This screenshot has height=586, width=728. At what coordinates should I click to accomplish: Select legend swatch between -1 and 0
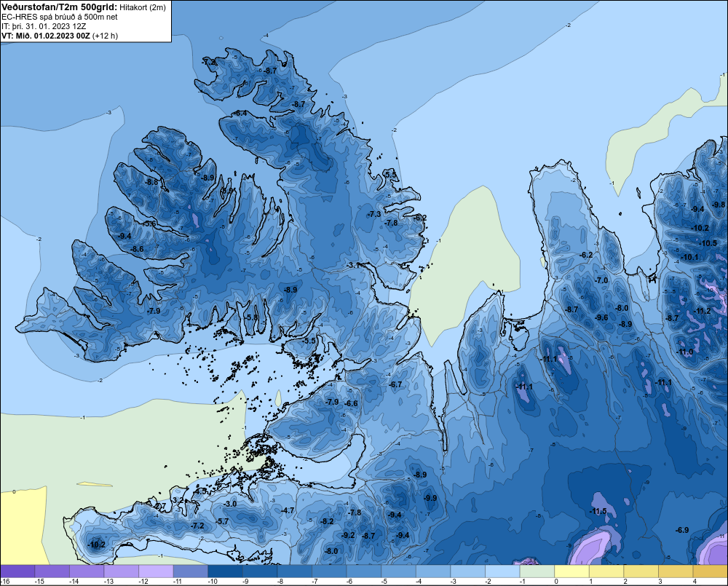pyautogui.click(x=537, y=571)
